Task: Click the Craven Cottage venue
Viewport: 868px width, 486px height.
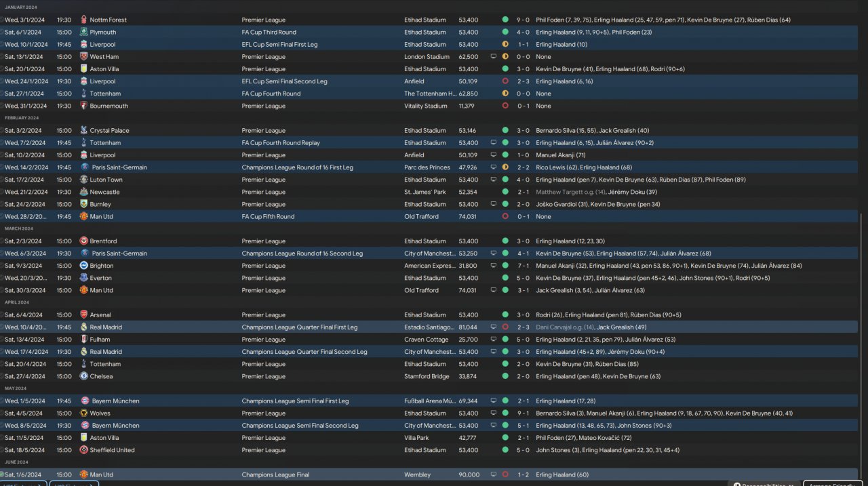Action: [427, 340]
